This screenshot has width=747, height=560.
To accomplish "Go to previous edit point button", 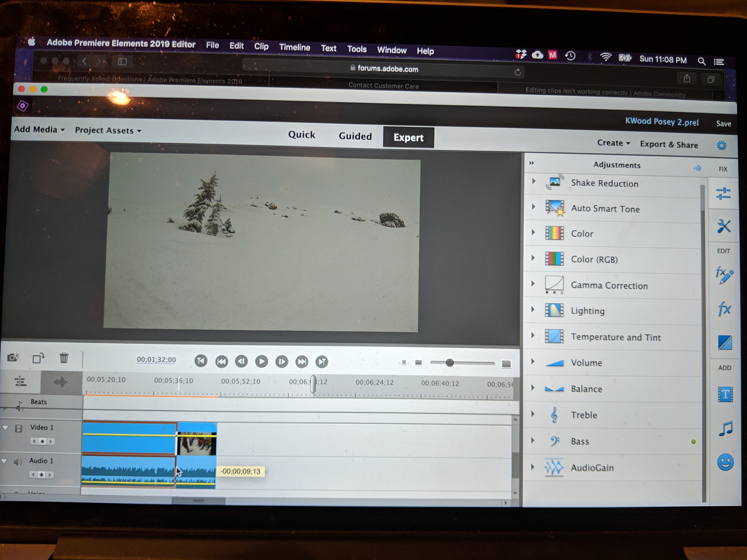I will (201, 361).
